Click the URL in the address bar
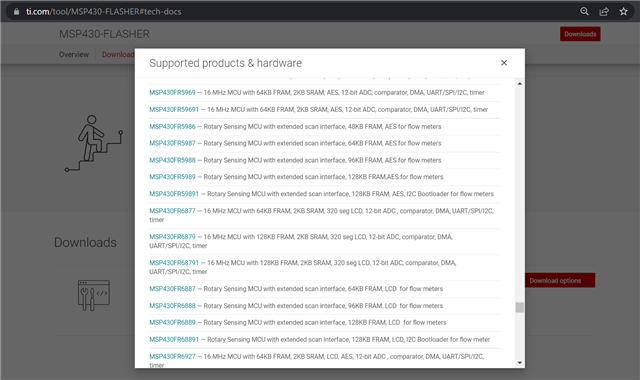 click(104, 11)
